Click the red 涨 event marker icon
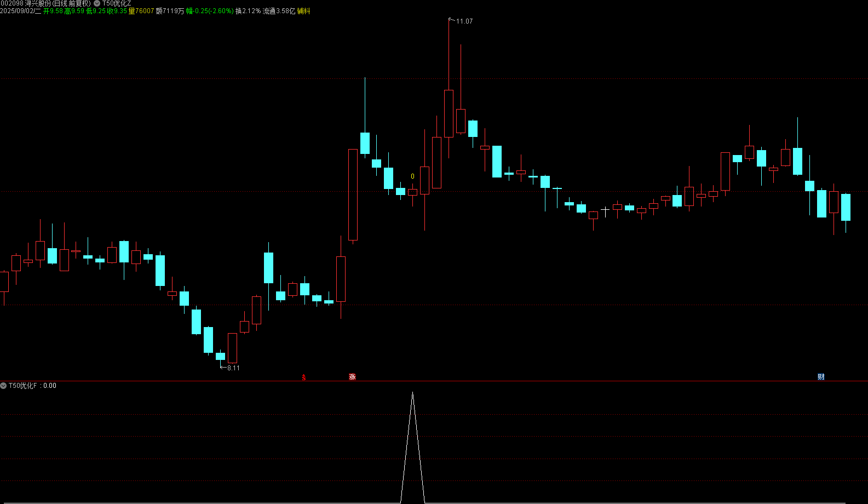Viewport: 868px width, 504px height. pos(352,377)
